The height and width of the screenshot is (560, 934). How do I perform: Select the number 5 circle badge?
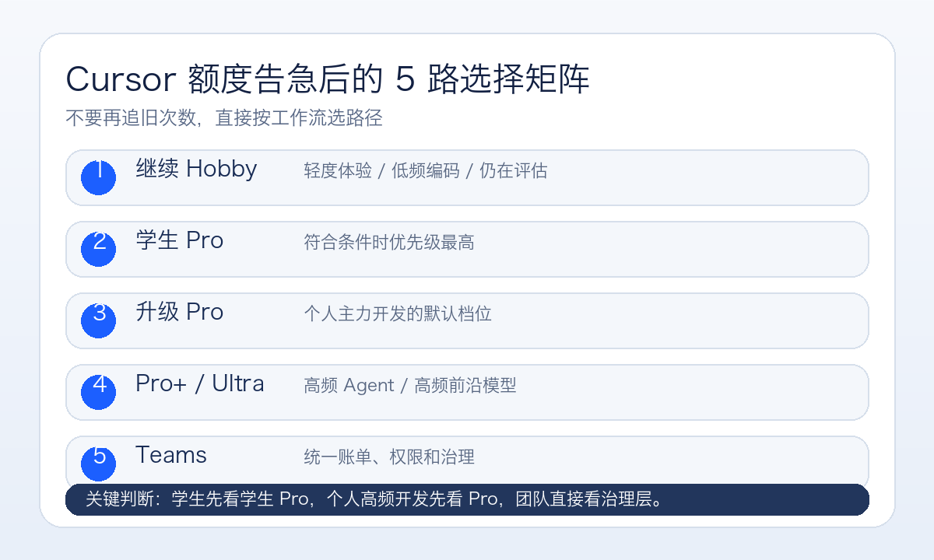99,462
